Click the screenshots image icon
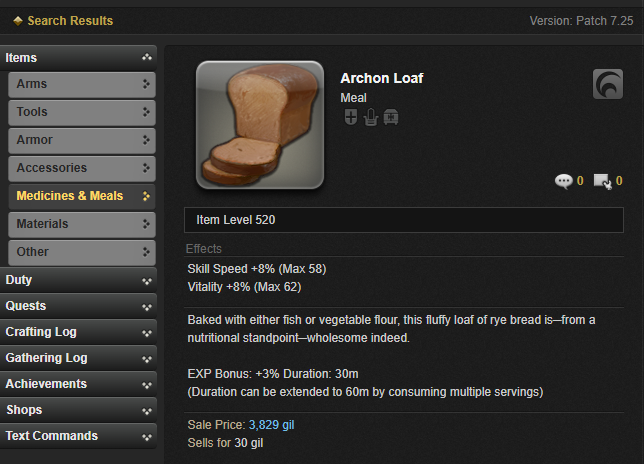The image size is (644, 464). pyautogui.click(x=602, y=181)
